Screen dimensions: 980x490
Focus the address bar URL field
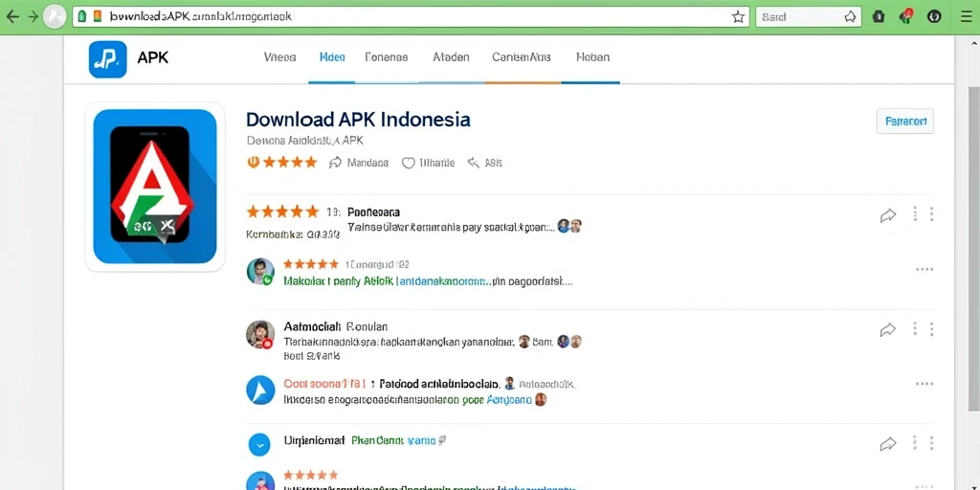pos(411,17)
